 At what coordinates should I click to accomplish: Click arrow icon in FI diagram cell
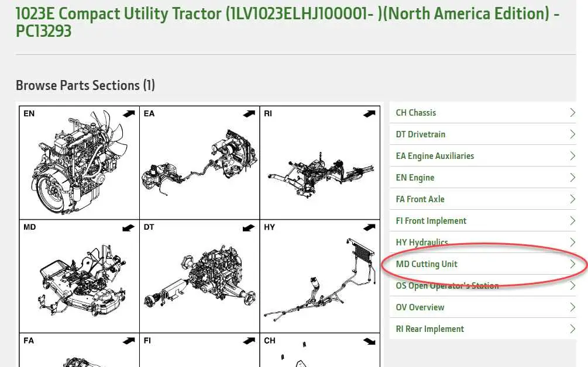click(x=249, y=341)
